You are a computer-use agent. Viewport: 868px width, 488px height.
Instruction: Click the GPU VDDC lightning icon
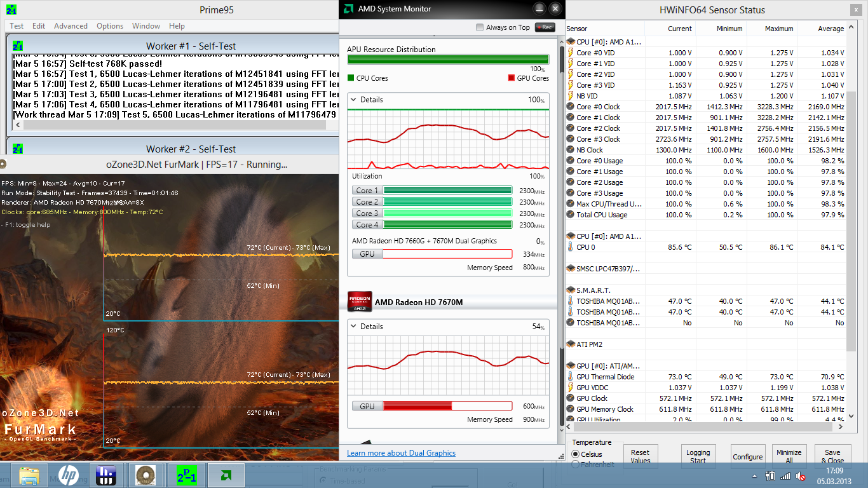571,388
